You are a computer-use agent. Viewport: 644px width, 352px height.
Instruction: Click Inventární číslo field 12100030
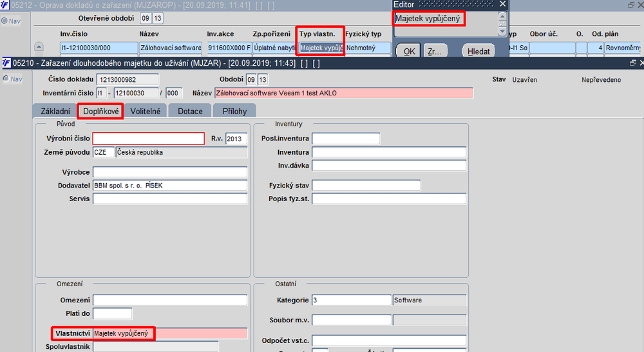(x=136, y=93)
